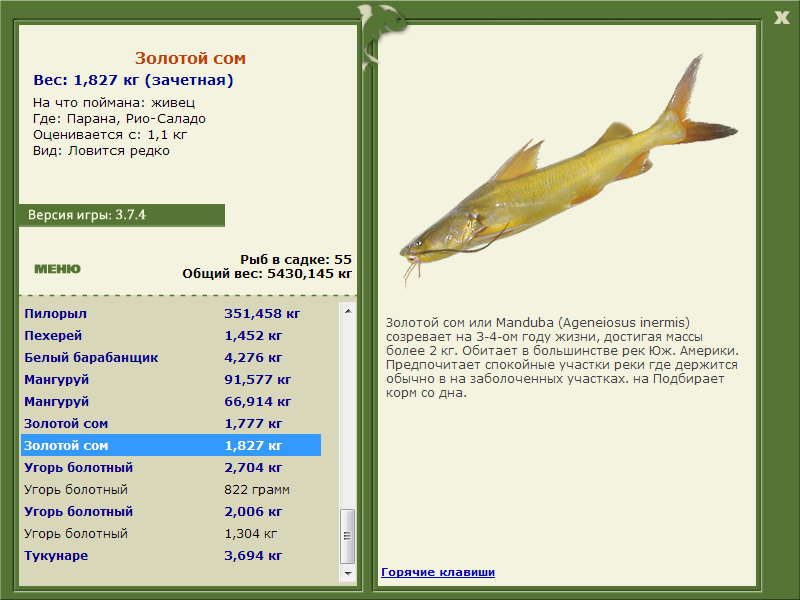Select highlighted Золотой сом 1,827 кг row
This screenshot has width=800, height=600.
click(x=171, y=445)
